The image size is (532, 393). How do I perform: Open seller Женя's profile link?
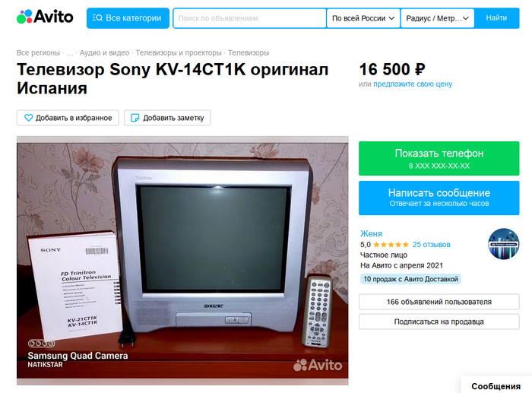[x=371, y=233]
